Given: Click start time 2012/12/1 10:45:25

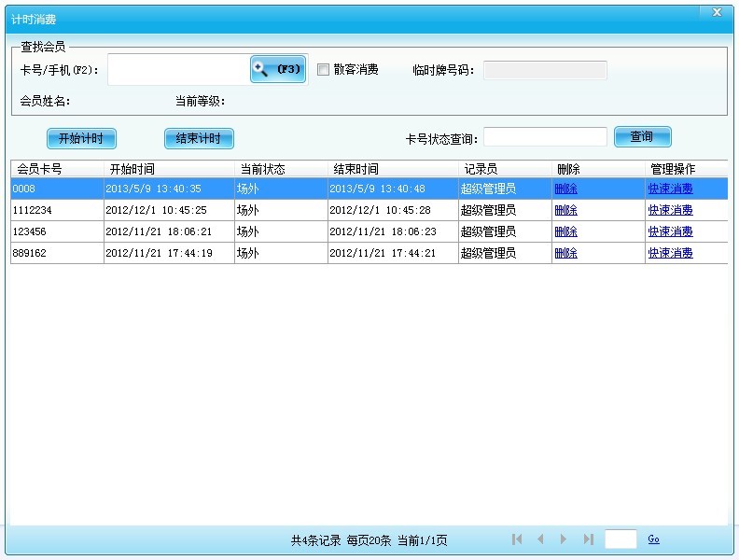Looking at the screenshot, I should click(x=156, y=210).
